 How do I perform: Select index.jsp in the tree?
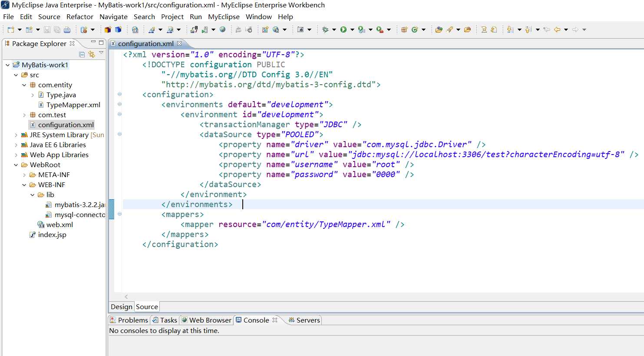48,235
